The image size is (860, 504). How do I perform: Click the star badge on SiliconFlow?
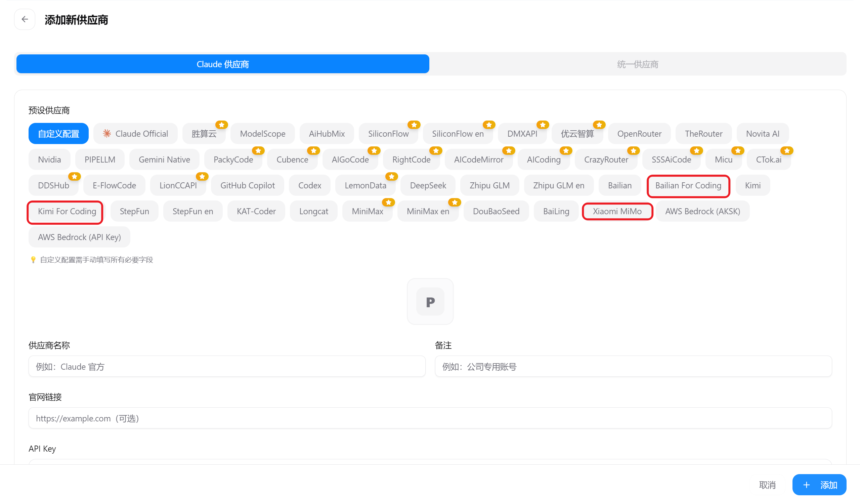click(414, 125)
